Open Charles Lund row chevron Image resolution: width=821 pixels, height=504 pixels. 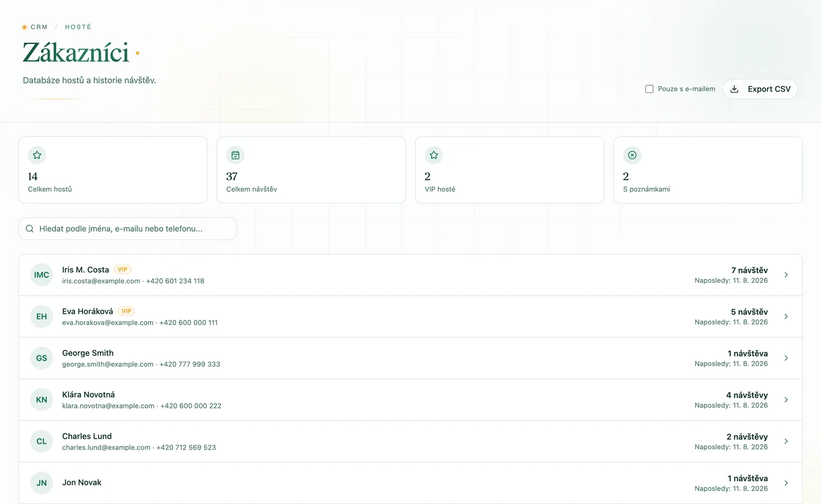point(786,441)
